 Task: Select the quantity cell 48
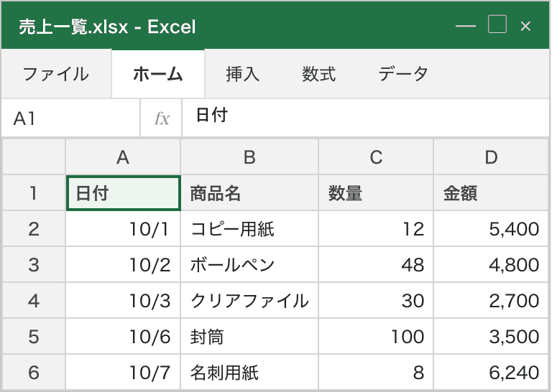pos(376,265)
